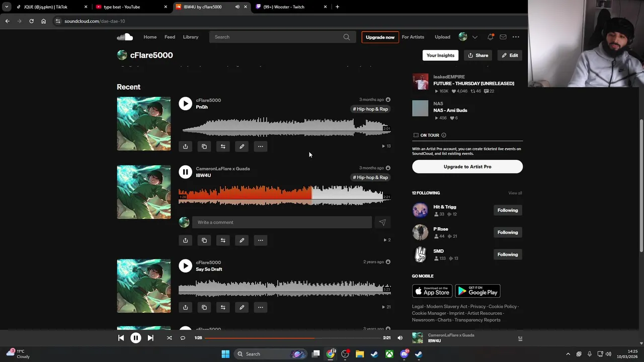Open SoundCloud messages envelope
Image resolution: width=644 pixels, height=362 pixels.
click(503, 37)
